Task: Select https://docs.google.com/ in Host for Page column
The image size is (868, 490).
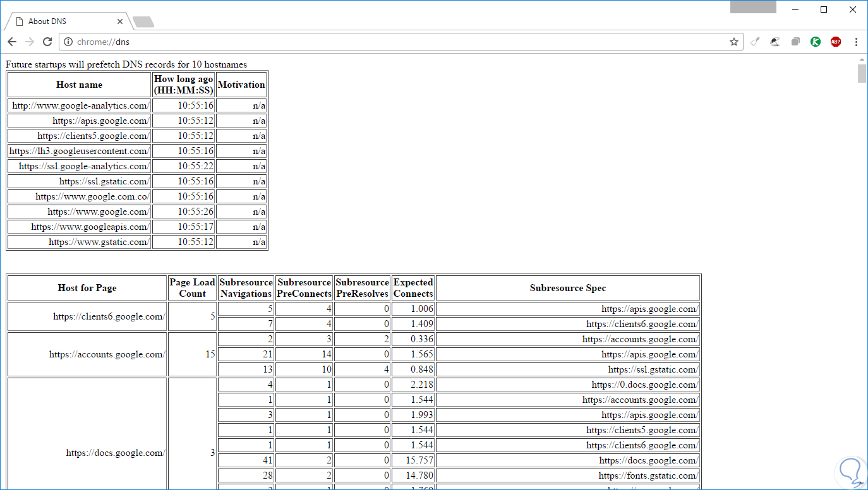Action: [87, 453]
